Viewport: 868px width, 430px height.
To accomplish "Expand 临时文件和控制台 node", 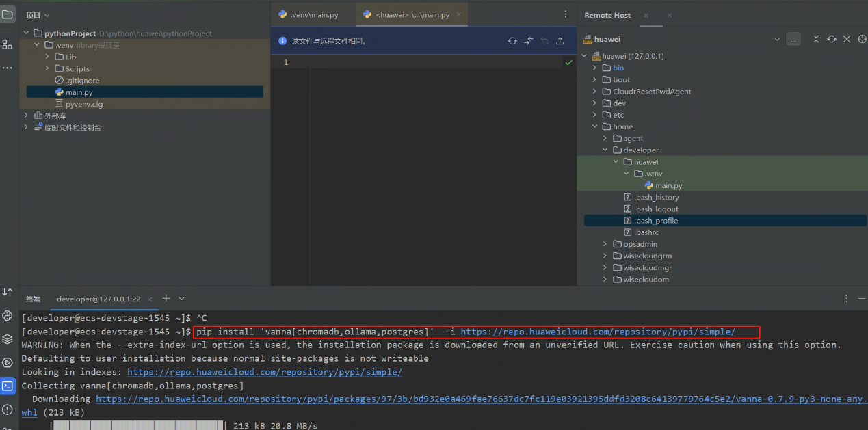I will coord(27,127).
